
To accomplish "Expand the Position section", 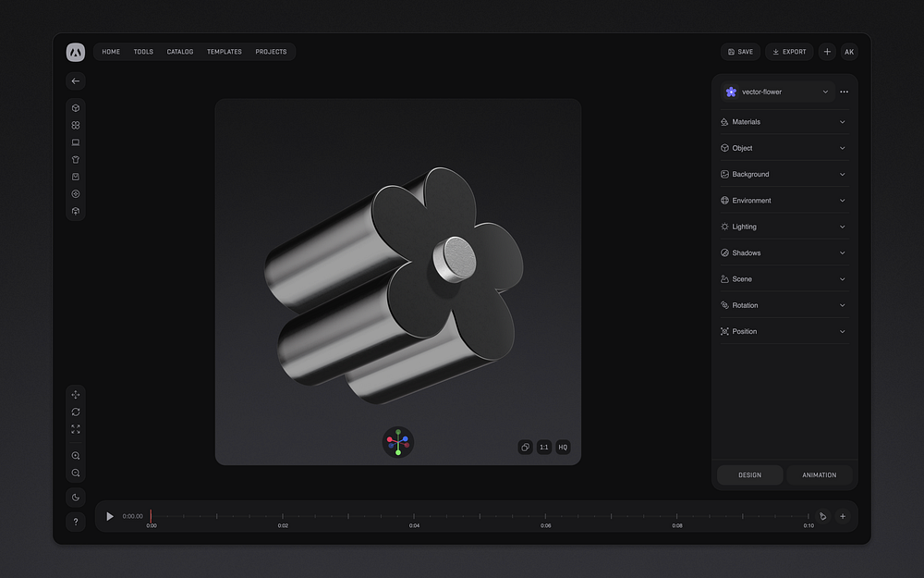I will tap(784, 331).
